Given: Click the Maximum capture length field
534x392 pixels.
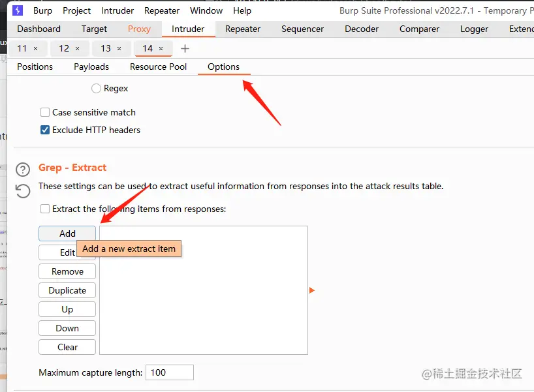Looking at the screenshot, I should click(x=170, y=372).
